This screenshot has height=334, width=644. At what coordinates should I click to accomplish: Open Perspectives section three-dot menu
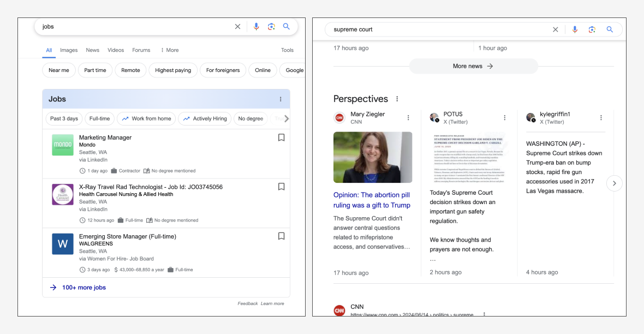397,99
